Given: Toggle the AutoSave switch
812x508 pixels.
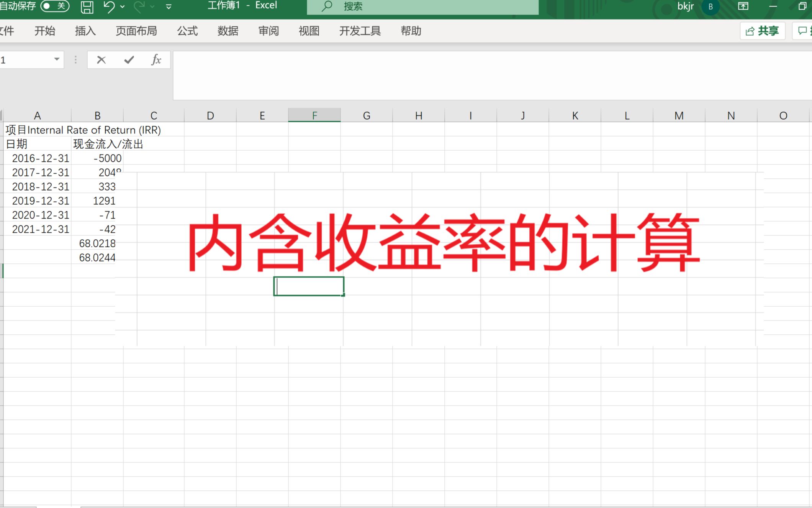Looking at the screenshot, I should (x=55, y=6).
